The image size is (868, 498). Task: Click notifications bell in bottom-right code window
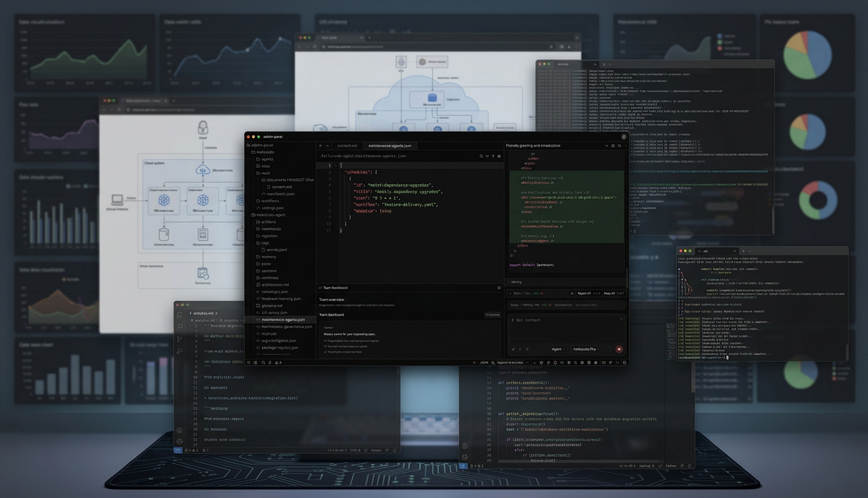tap(690, 466)
